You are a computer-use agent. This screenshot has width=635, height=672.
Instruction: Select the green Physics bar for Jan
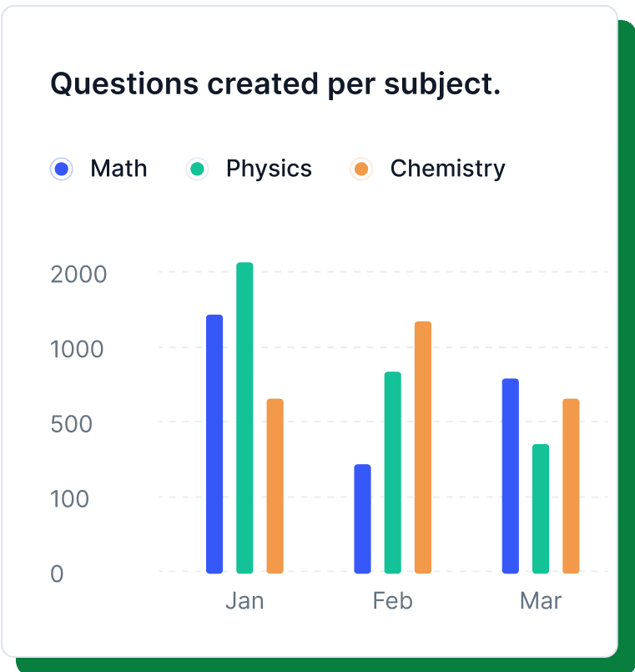244,417
